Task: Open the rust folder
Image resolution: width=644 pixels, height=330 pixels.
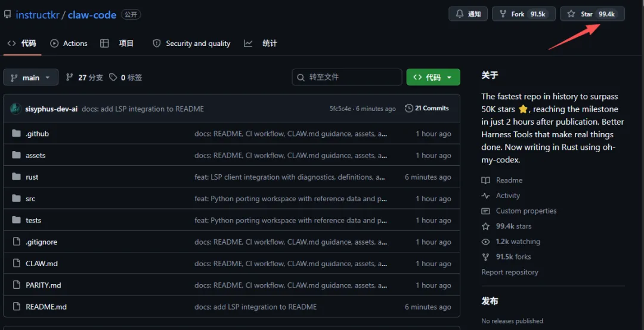Action: [x=32, y=177]
